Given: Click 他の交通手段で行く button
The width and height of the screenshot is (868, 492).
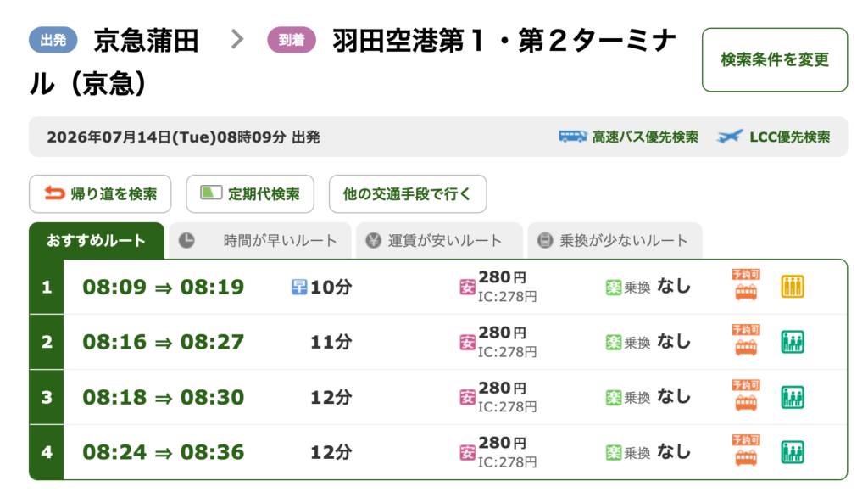Looking at the screenshot, I should click(408, 194).
